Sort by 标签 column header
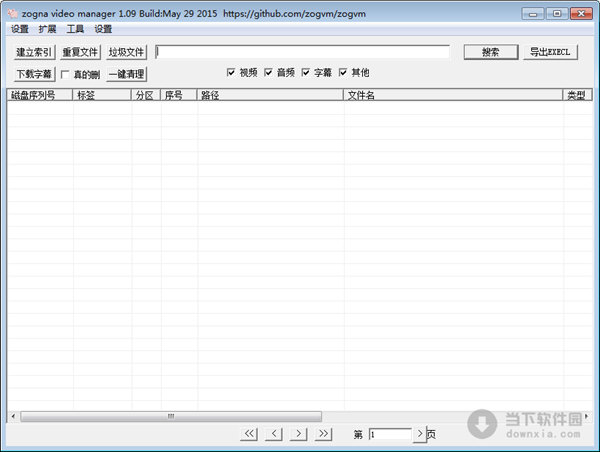This screenshot has height=452, width=600. pos(102,95)
